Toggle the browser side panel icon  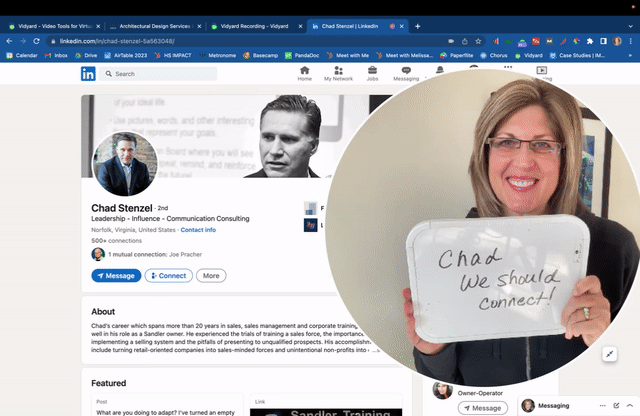tap(603, 41)
